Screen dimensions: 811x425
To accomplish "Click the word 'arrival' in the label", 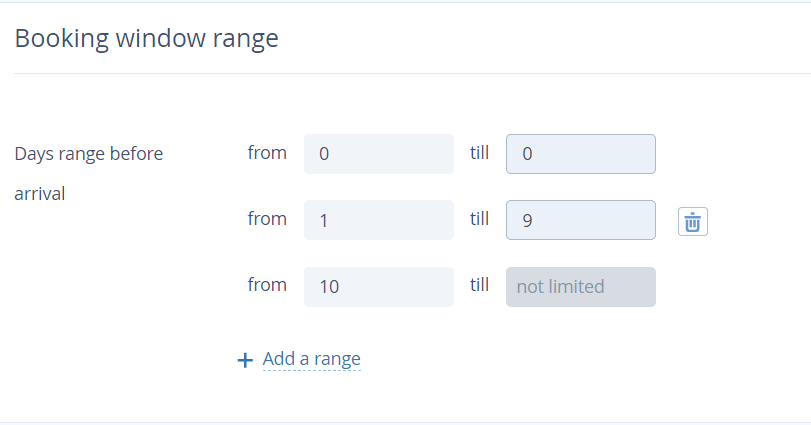I will [39, 194].
